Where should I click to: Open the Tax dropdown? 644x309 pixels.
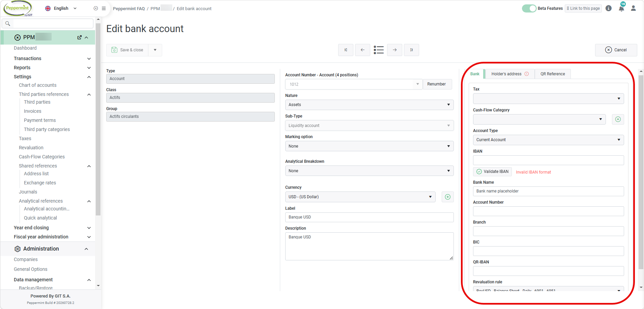(x=548, y=99)
